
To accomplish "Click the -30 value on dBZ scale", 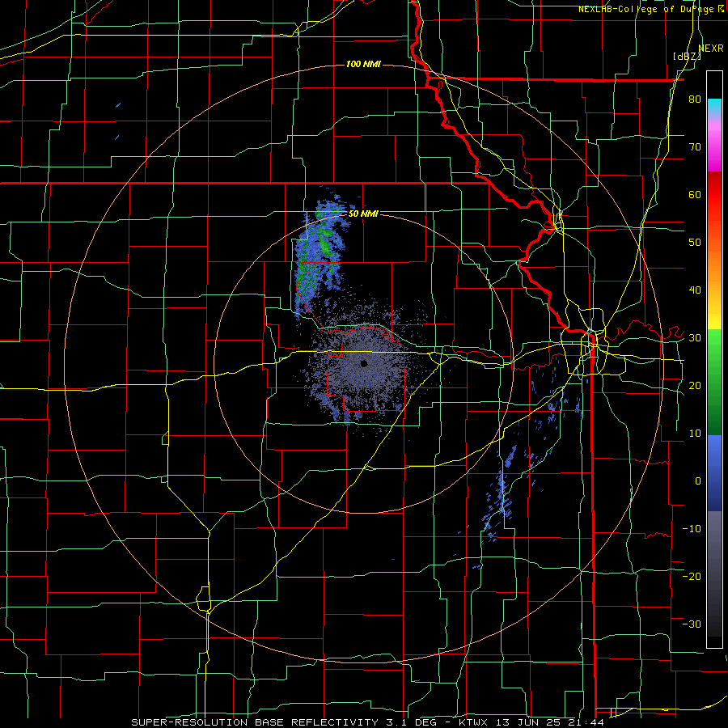I will (x=692, y=624).
